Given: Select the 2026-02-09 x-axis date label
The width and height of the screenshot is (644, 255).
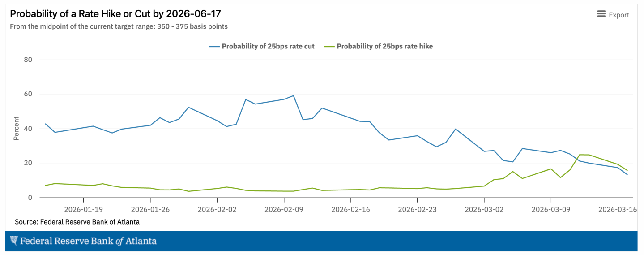Looking at the screenshot, I should [284, 209].
